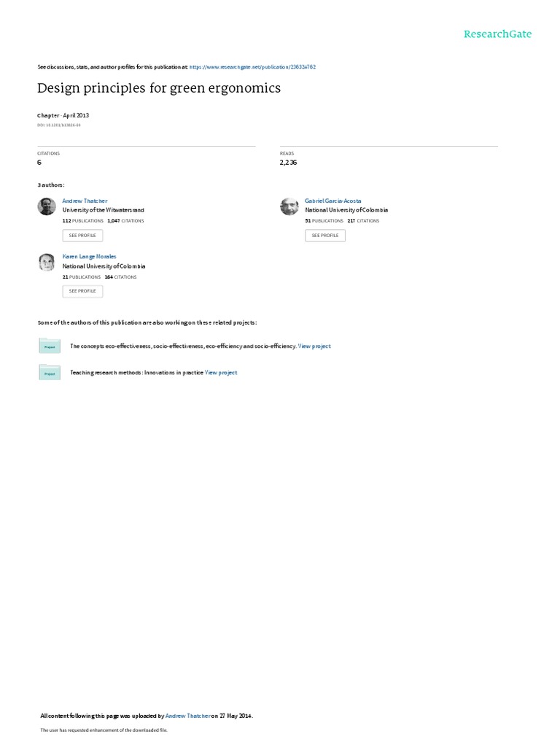Viewport: 560px width, 747px height.
Task: Click the title Design principles for green ergonomics
Action: click(159, 88)
